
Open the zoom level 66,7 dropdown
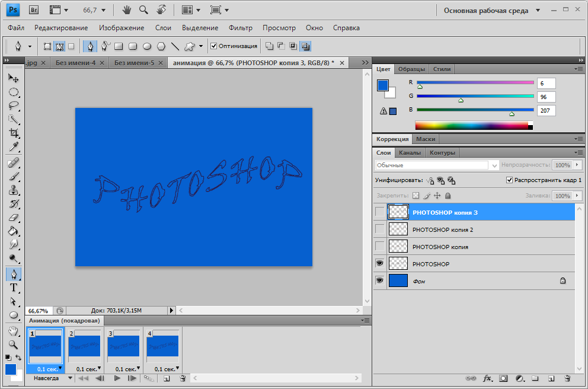(x=104, y=10)
